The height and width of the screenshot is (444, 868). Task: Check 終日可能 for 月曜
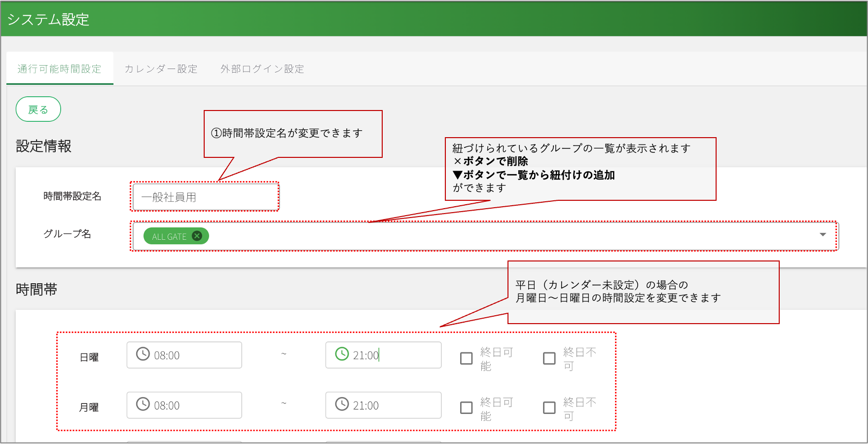tap(466, 408)
